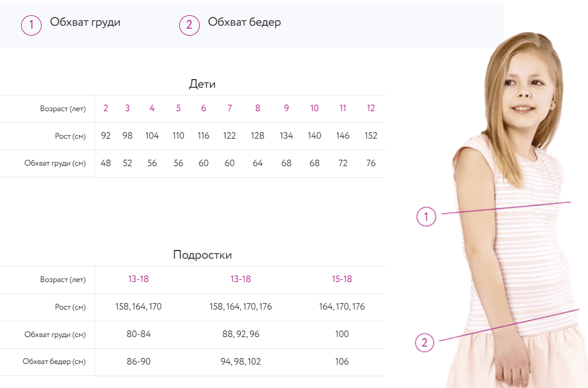Click Рост (см) label in the Дети table
This screenshot has width=588, height=388.
tap(70, 136)
